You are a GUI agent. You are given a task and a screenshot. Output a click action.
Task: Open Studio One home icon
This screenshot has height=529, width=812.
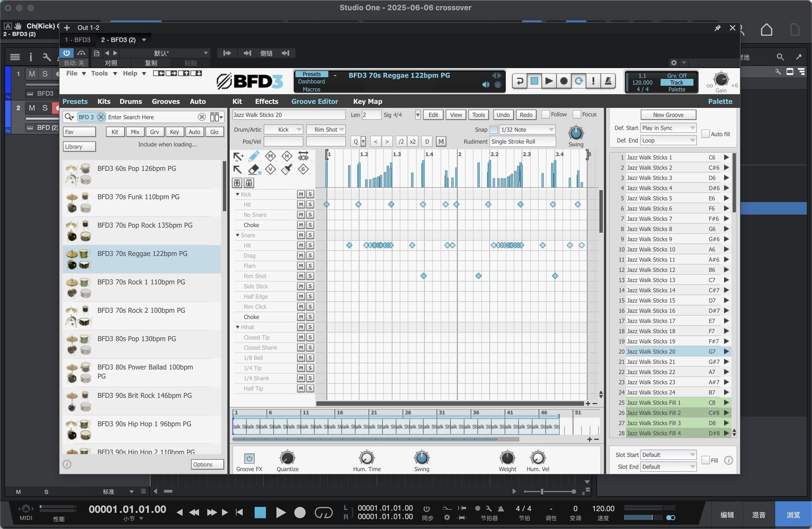pos(766,30)
